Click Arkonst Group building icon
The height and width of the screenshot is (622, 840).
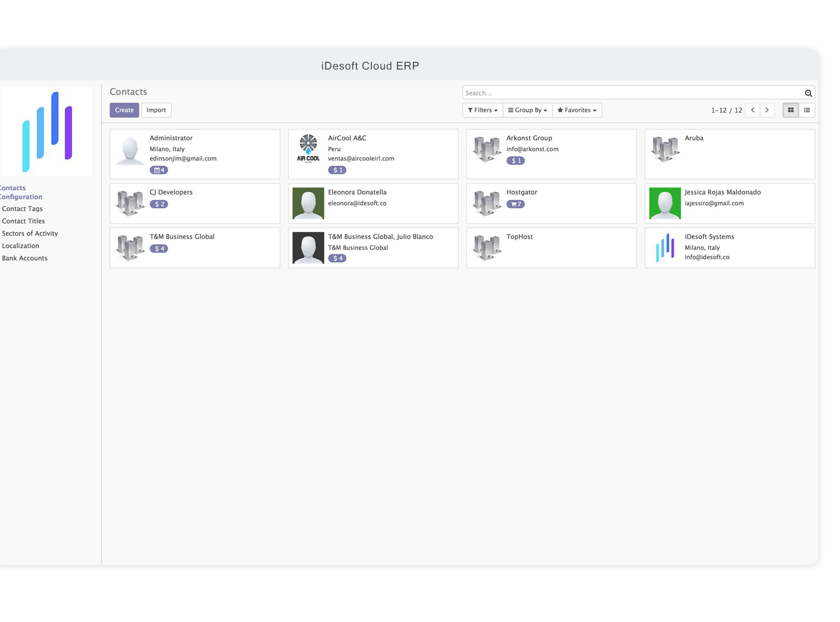click(x=487, y=149)
